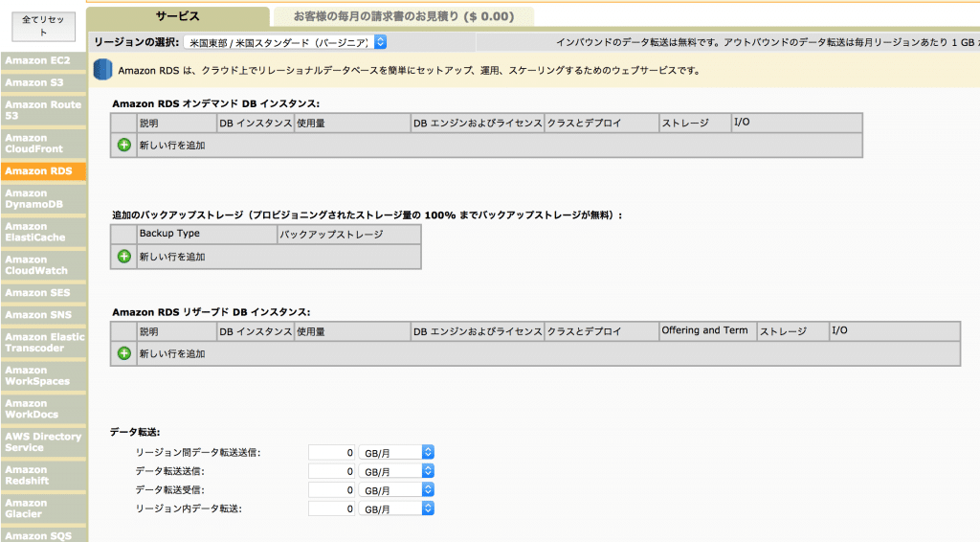Image resolution: width=980 pixels, height=542 pixels.
Task: Select Amazon RDS in the sidebar
Action: point(43,170)
